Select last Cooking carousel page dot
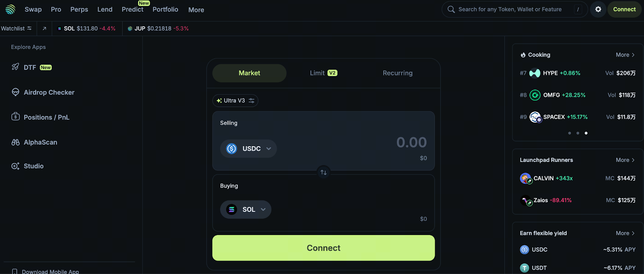 point(586,133)
